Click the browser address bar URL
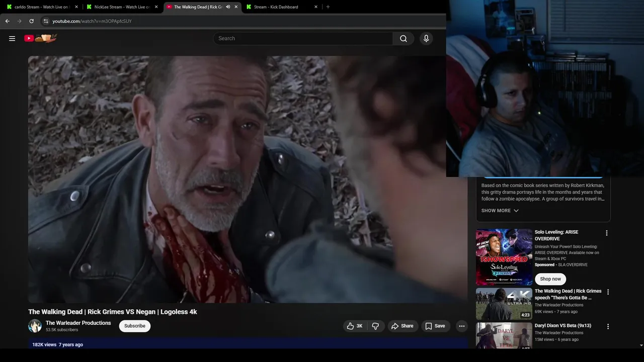 tap(92, 21)
